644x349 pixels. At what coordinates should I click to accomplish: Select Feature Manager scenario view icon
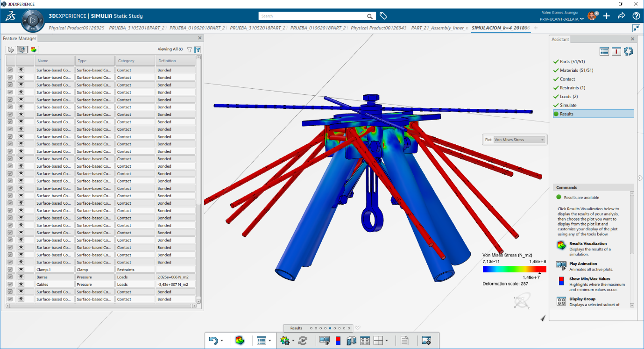22,49
